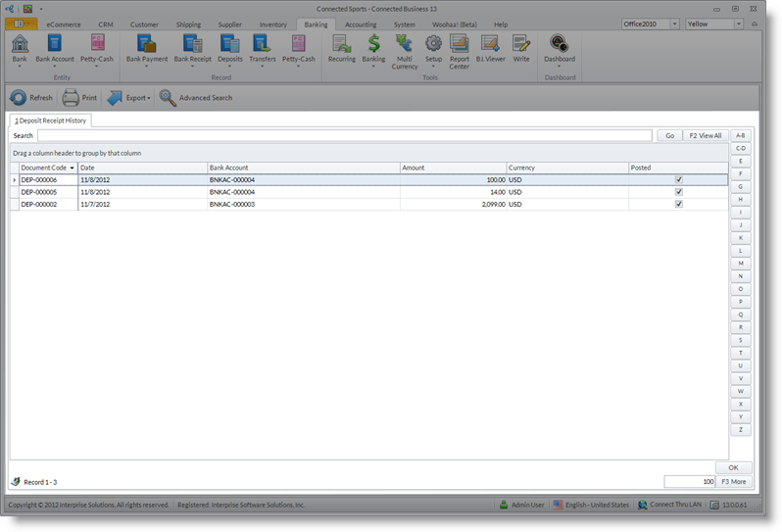The height and width of the screenshot is (532, 782).
Task: Switch to the Inventory ribbon tab
Action: coord(273,24)
